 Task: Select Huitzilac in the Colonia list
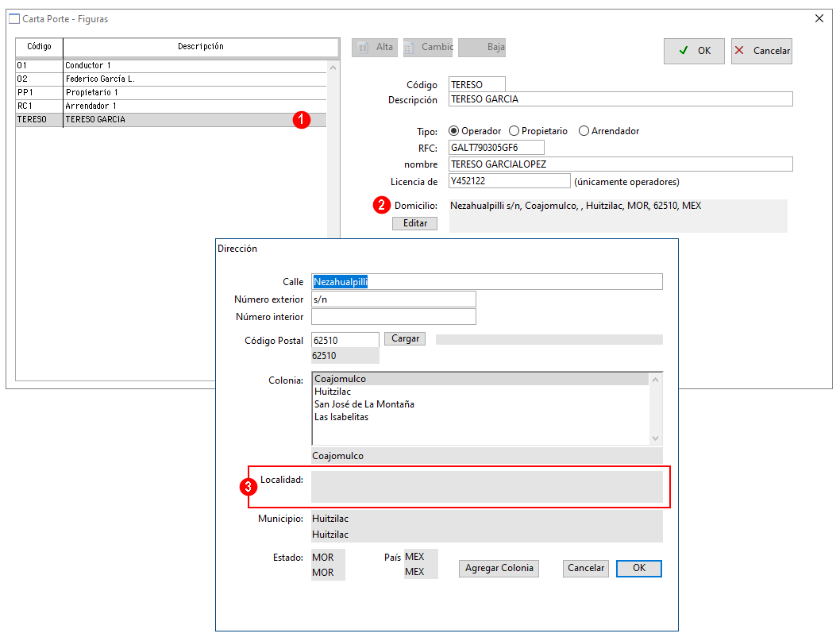click(333, 392)
